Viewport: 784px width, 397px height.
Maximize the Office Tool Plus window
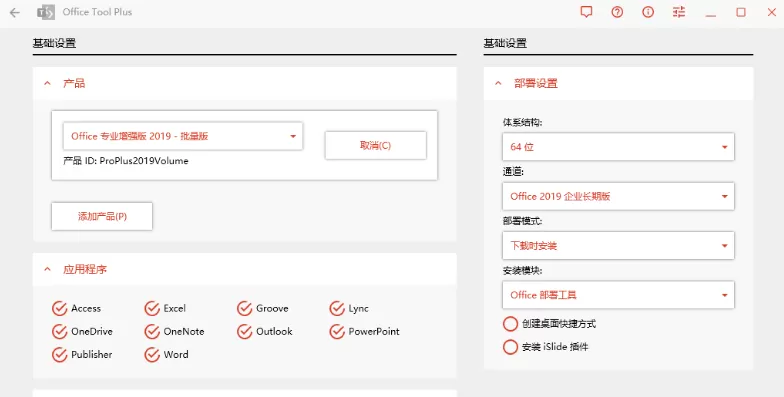point(741,12)
